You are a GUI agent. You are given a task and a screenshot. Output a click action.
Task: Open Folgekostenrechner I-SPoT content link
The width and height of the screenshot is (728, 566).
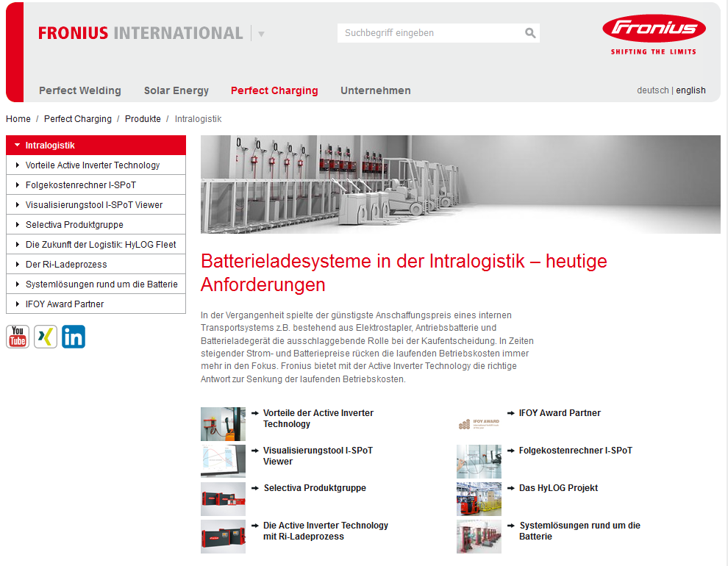point(575,451)
